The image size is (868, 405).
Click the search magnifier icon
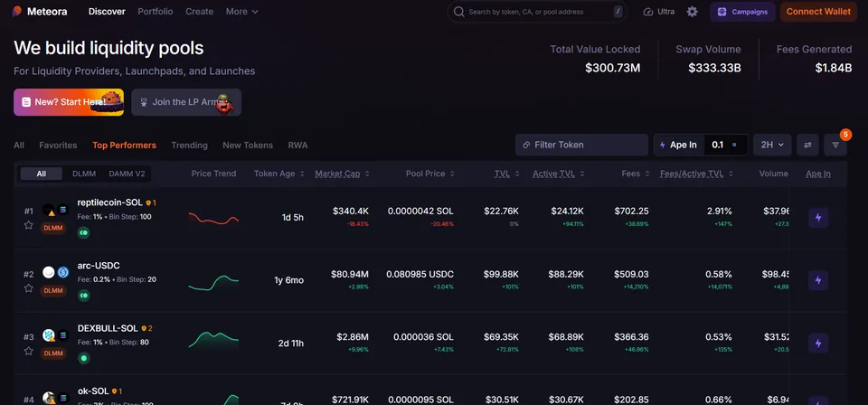[x=458, y=12]
